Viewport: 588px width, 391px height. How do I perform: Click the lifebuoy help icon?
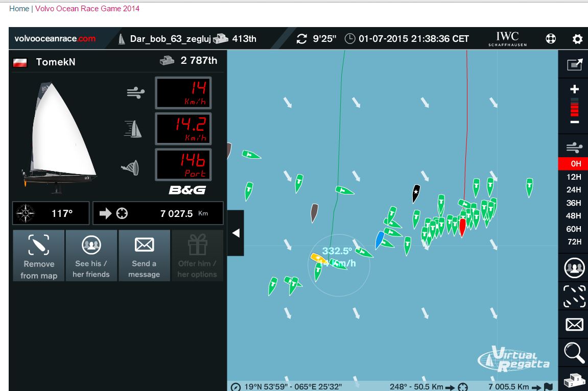click(x=551, y=39)
